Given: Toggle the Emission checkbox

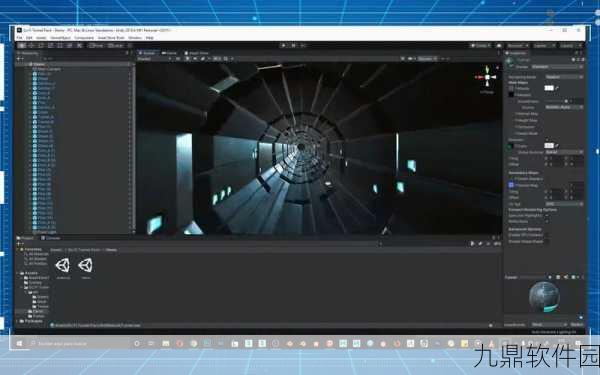Looking at the screenshot, I should coord(546,140).
